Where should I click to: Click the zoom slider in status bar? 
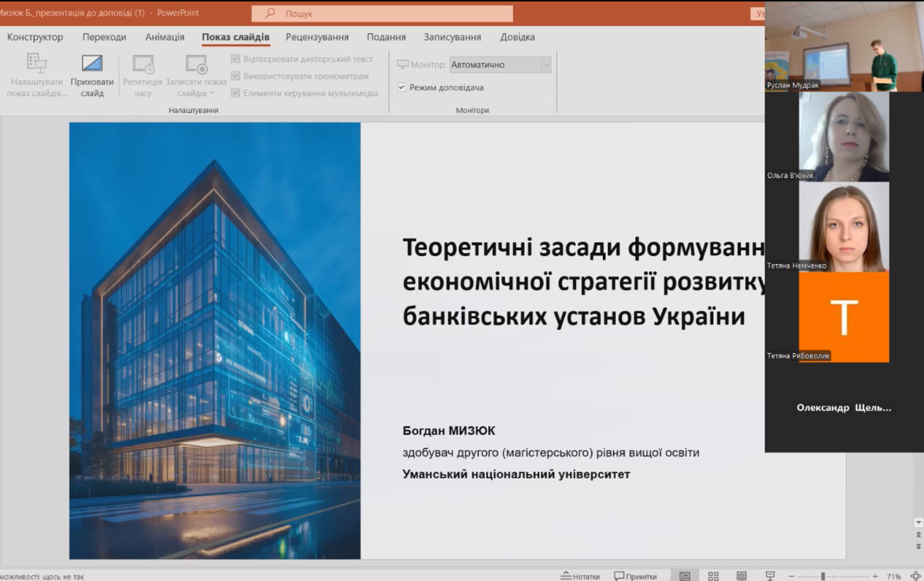[822, 576]
